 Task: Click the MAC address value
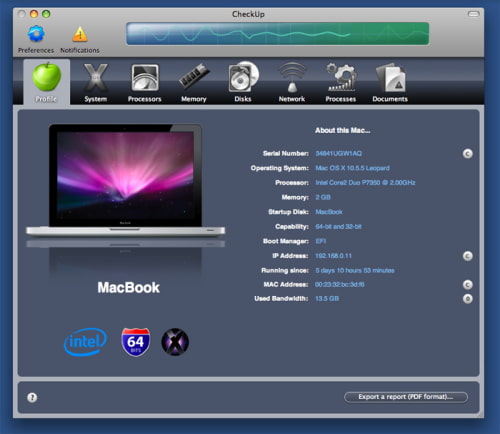tap(340, 284)
